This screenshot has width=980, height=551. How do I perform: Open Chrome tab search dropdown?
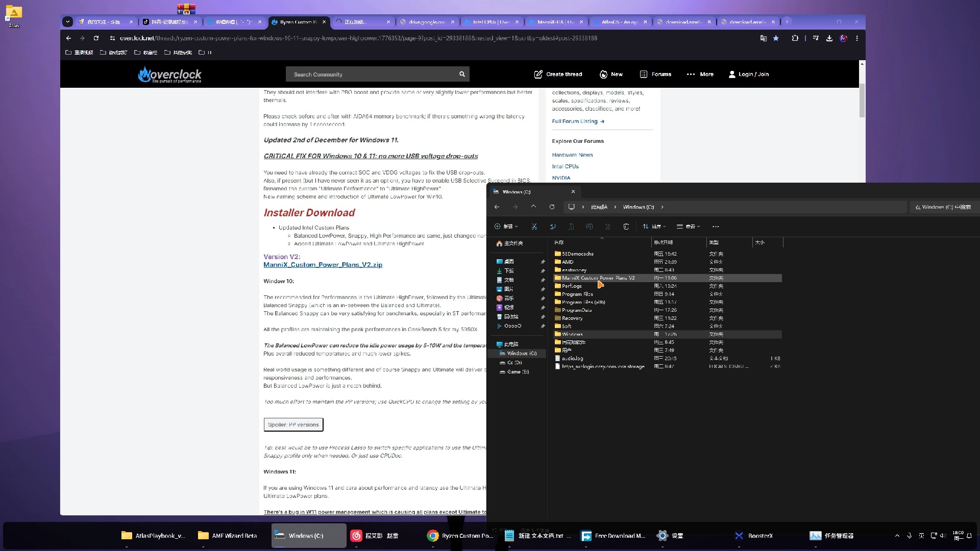[67, 21]
